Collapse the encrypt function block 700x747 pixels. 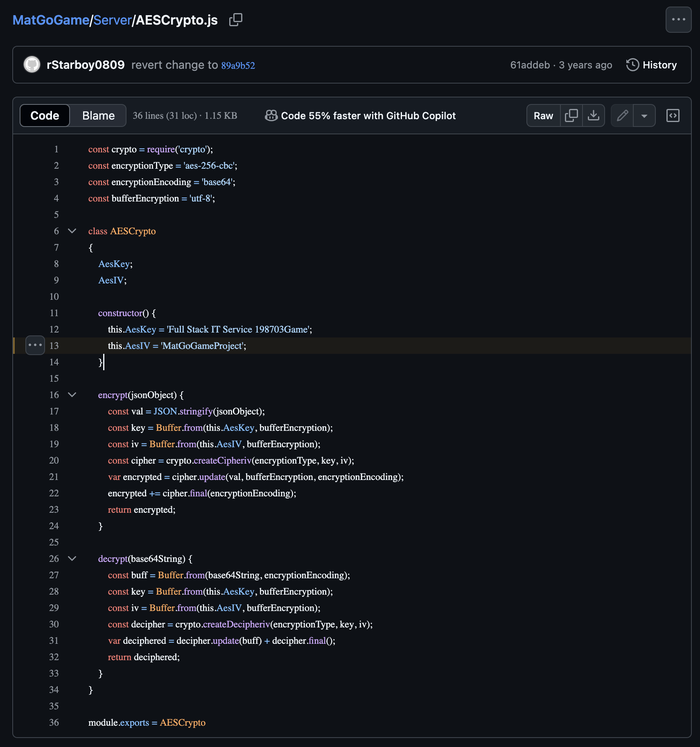click(x=72, y=395)
